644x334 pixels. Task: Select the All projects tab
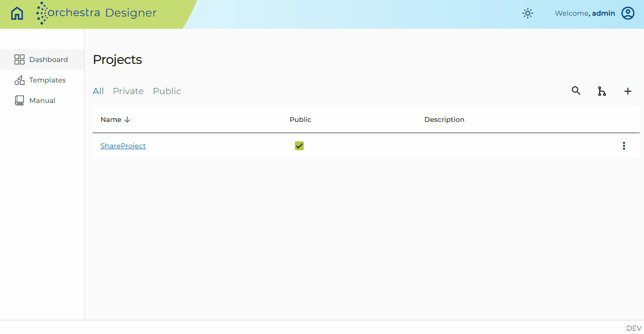[98, 91]
